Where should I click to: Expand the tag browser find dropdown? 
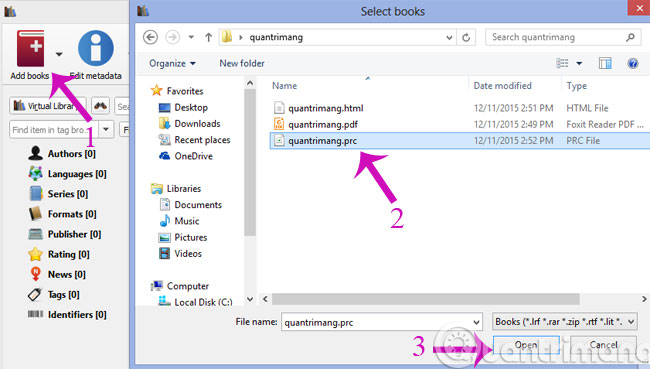click(x=106, y=130)
